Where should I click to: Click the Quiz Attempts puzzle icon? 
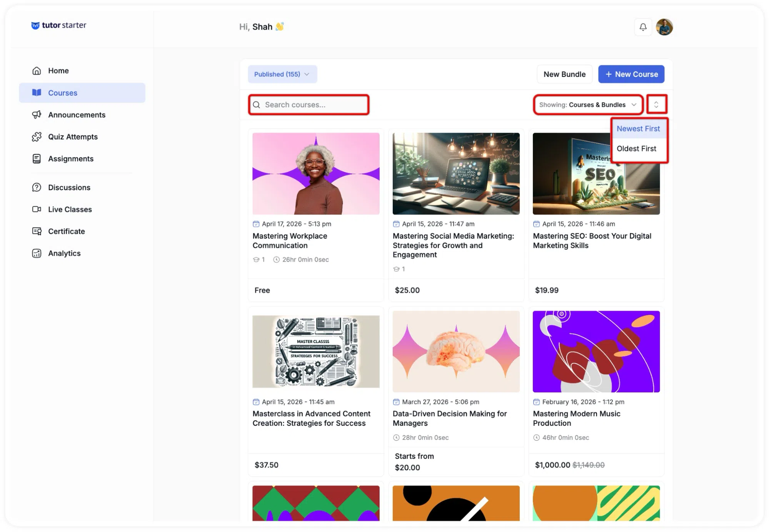pos(37,136)
